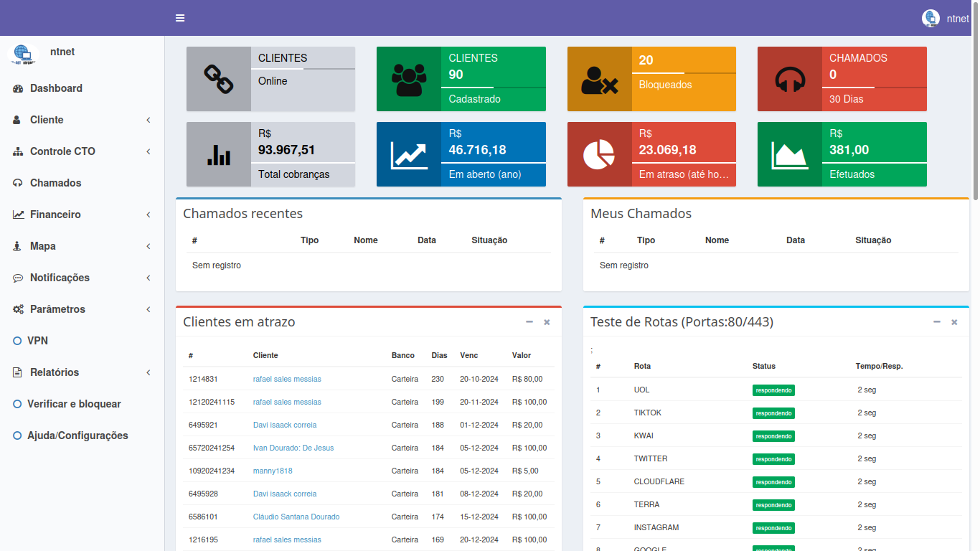Click the Ajuda/Configurações circle icon
This screenshot has height=551, width=980.
(17, 435)
